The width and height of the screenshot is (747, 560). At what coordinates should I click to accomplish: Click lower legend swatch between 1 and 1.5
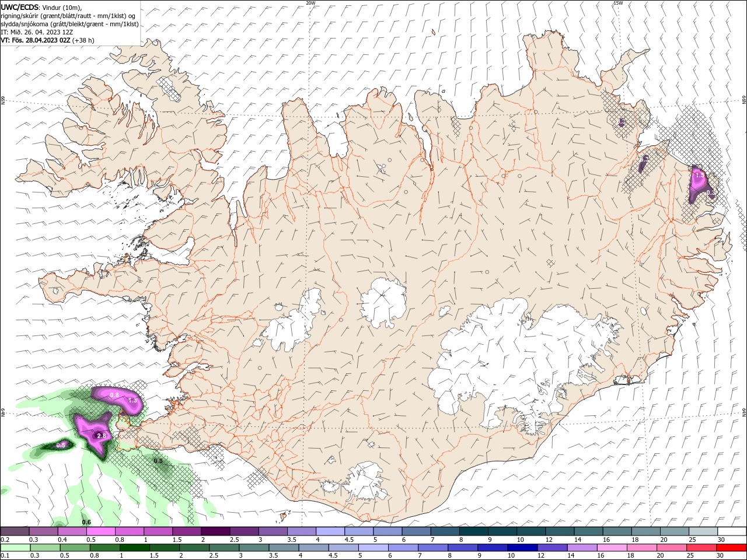[x=134, y=548]
